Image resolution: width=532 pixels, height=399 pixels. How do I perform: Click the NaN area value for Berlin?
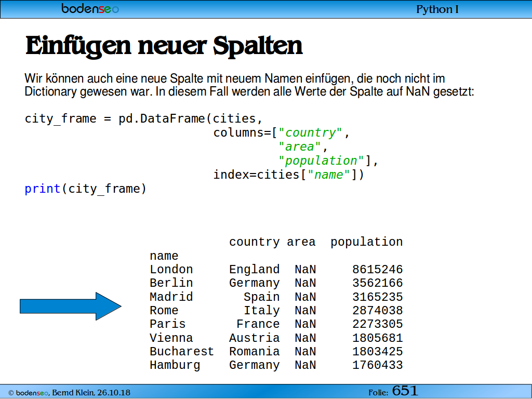[x=305, y=283]
